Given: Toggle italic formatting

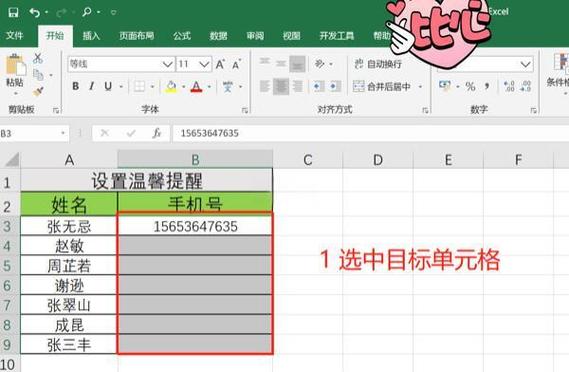Looking at the screenshot, I should 91,86.
